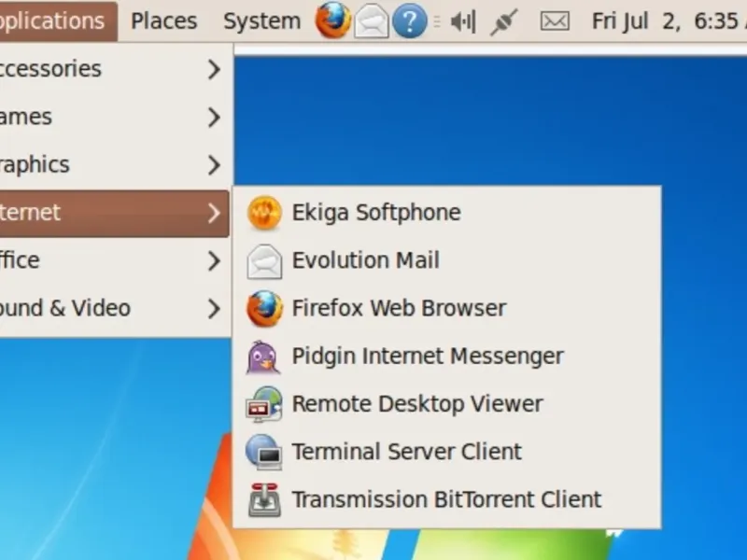Expand the Accessories submenu arrow
The height and width of the screenshot is (560, 747).
pos(215,69)
